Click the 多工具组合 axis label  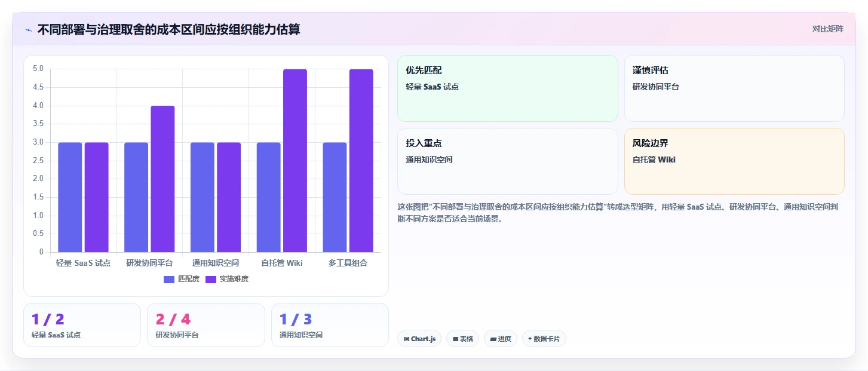pyautogui.click(x=348, y=263)
